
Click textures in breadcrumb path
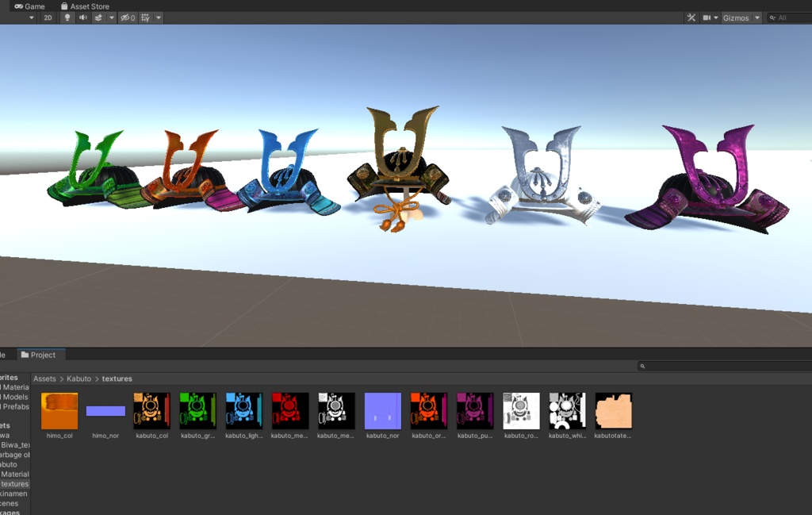tap(117, 379)
